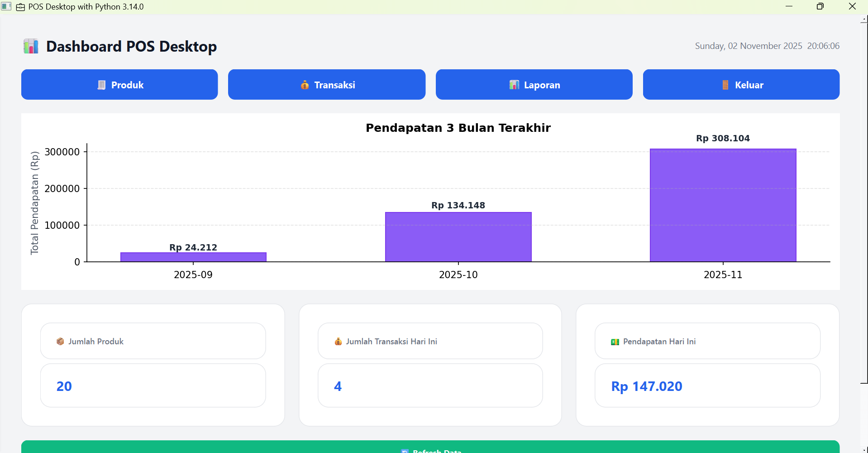Click the product count value 20

pyautogui.click(x=64, y=386)
